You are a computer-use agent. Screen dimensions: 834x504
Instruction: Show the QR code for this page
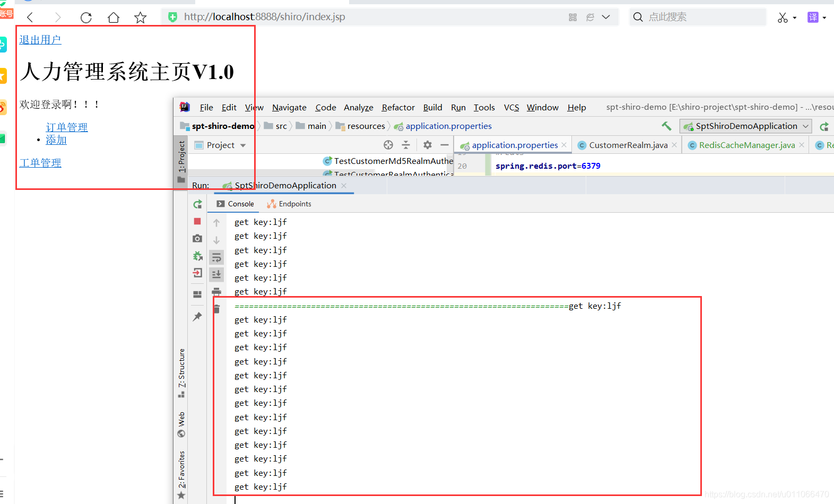572,18
